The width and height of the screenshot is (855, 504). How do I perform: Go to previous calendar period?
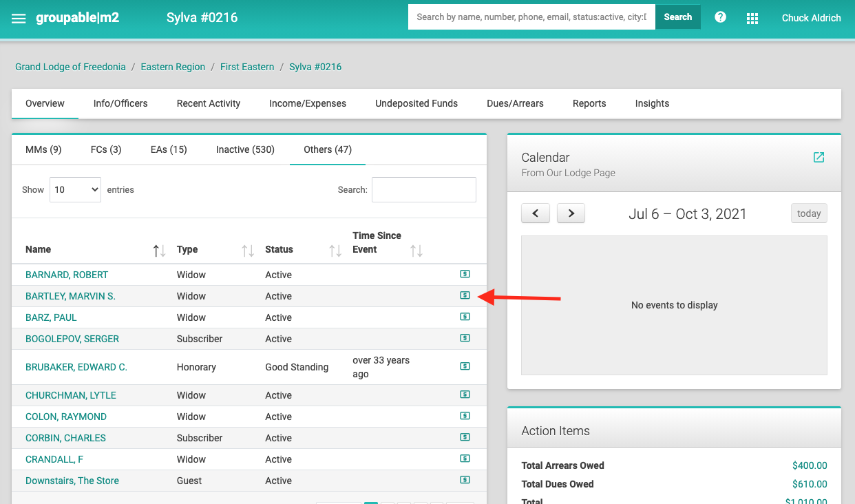tap(536, 213)
